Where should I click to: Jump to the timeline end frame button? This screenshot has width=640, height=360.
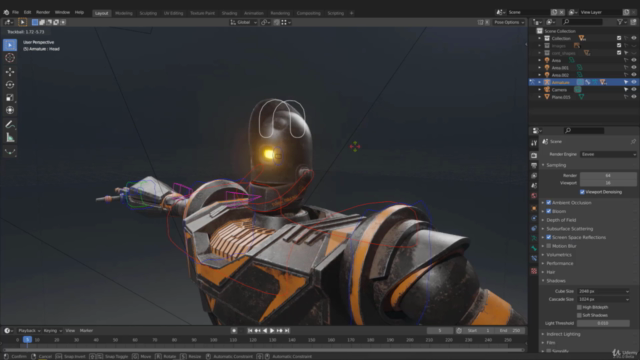pyautogui.click(x=287, y=331)
